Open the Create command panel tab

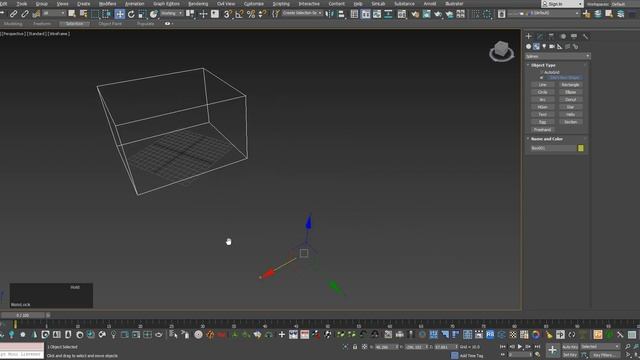529,36
